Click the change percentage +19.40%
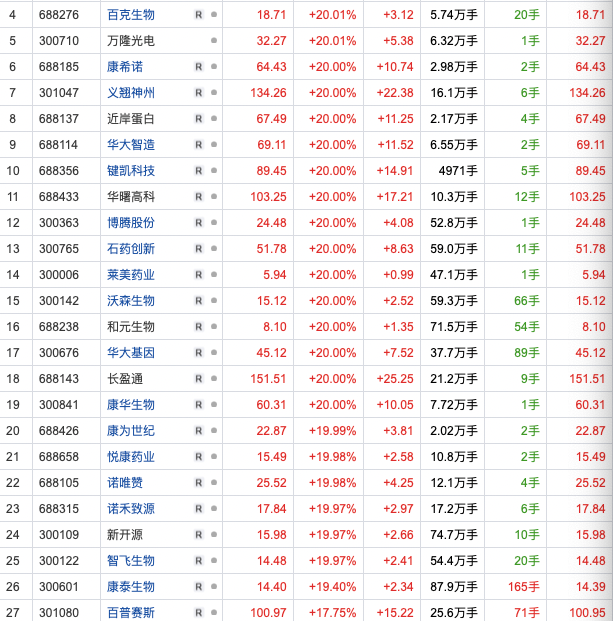Viewport: 613px width, 621px height. [x=333, y=587]
